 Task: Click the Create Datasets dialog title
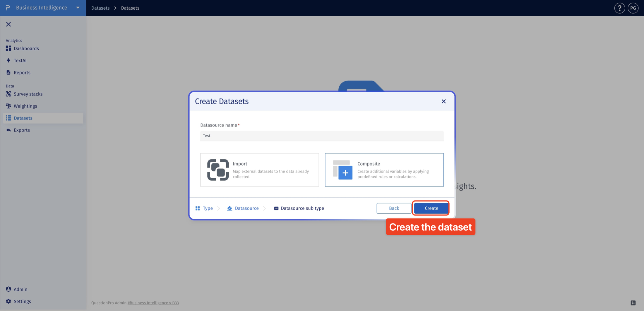click(x=222, y=101)
